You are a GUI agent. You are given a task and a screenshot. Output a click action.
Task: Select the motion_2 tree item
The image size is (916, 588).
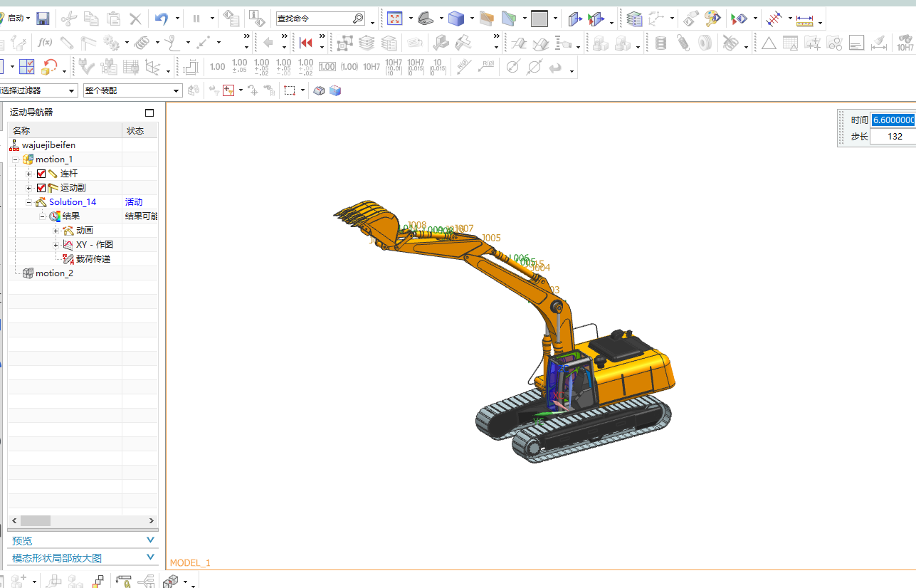click(x=54, y=273)
